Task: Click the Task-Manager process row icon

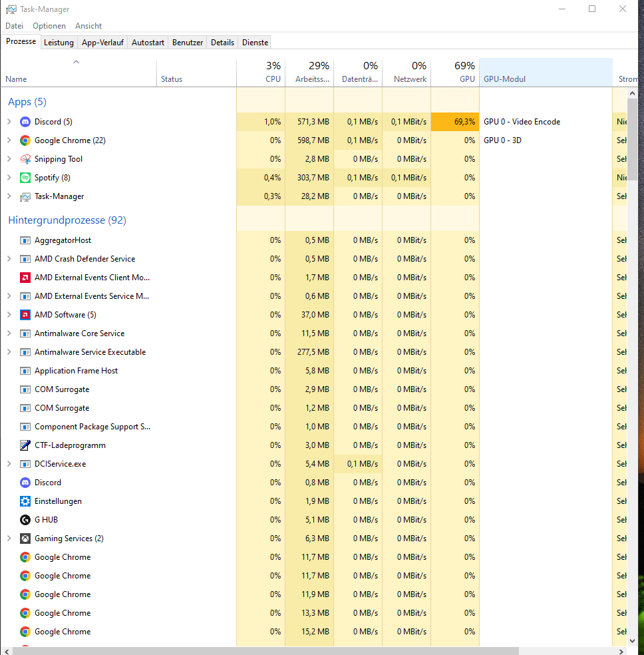Action: [x=25, y=196]
